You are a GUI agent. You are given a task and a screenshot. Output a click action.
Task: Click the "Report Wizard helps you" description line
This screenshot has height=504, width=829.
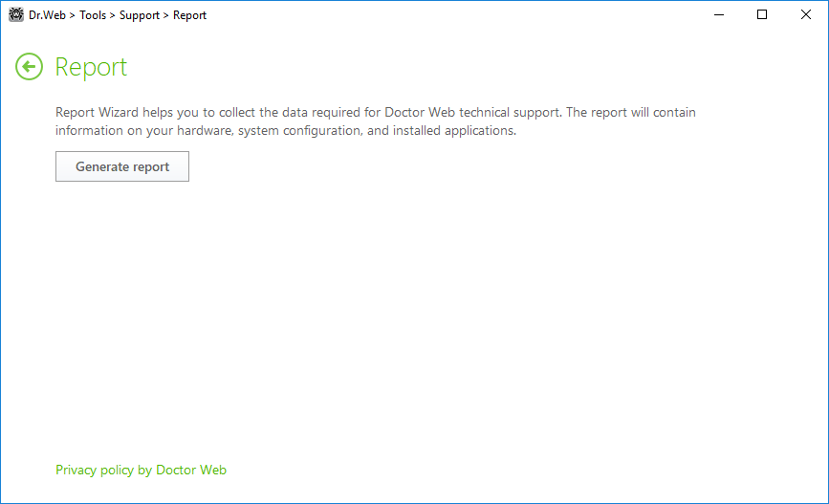[x=376, y=112]
